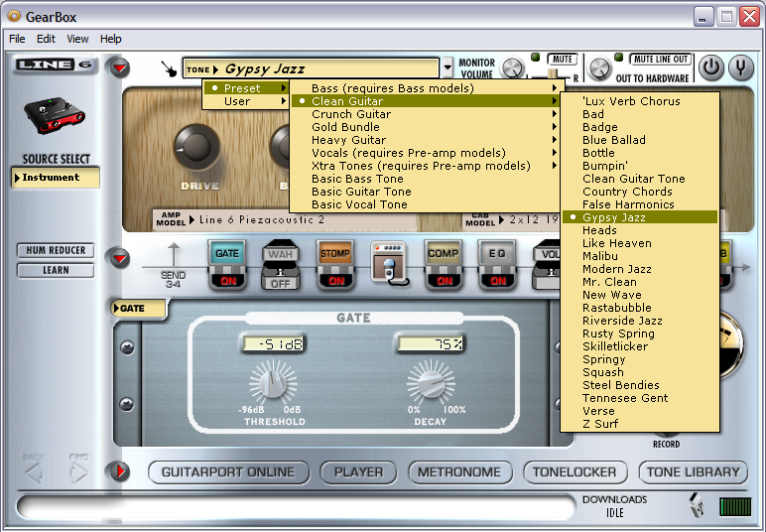Viewport: 766px width, 532px height.
Task: Select Instrument under Source Select
Action: pos(57,178)
